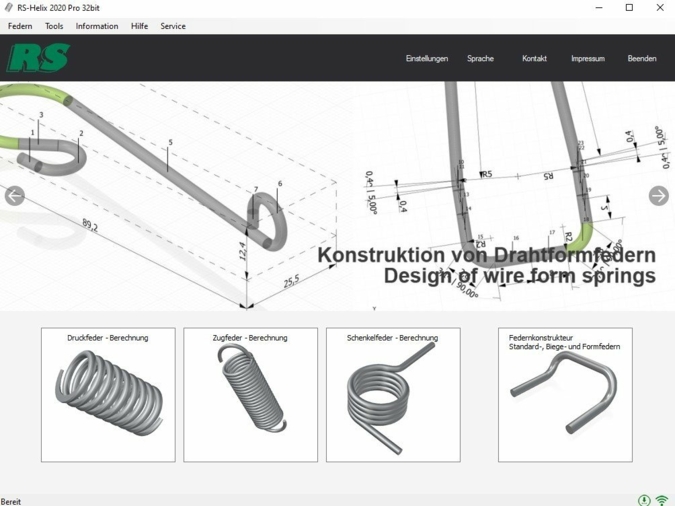Click RS-Helix app icon in title bar

8,7
